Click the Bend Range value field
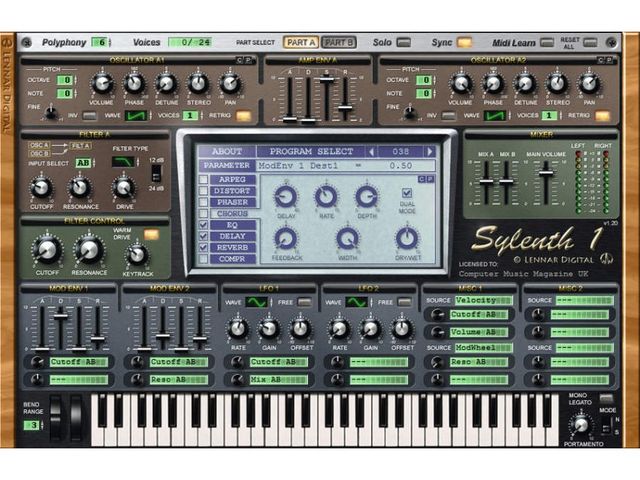This screenshot has height=480, width=640. (x=33, y=425)
